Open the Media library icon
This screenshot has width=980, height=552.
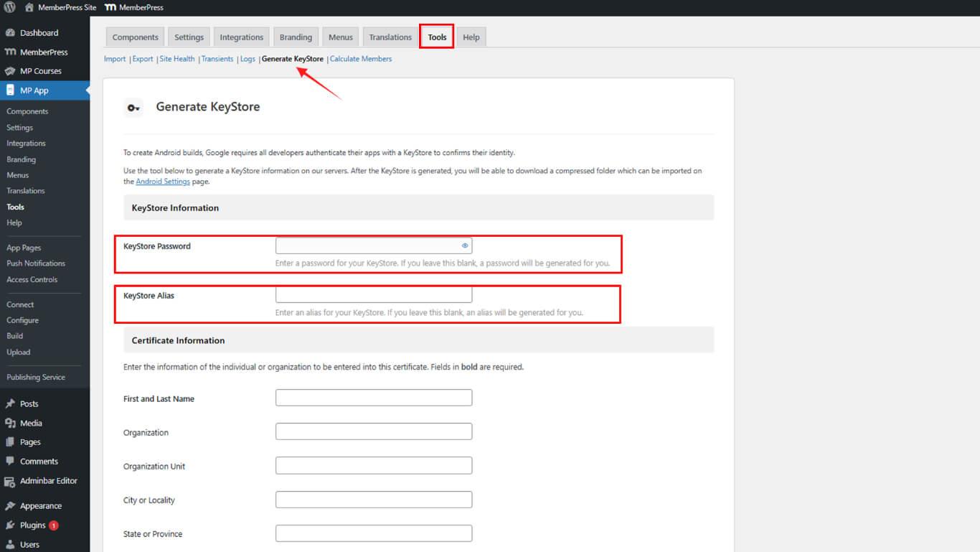10,424
